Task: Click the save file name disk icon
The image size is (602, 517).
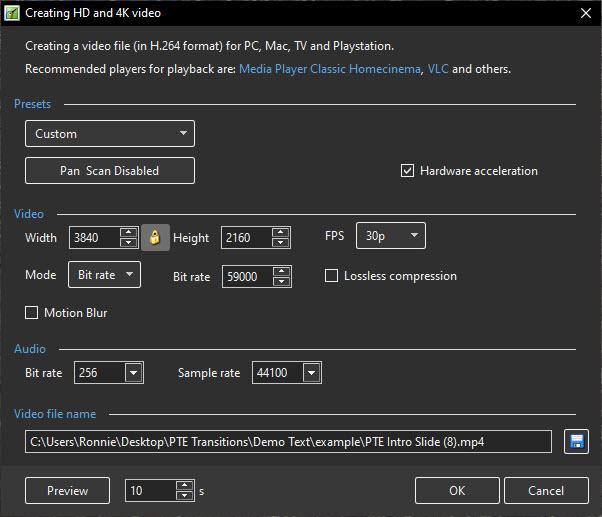Action: coord(576,442)
